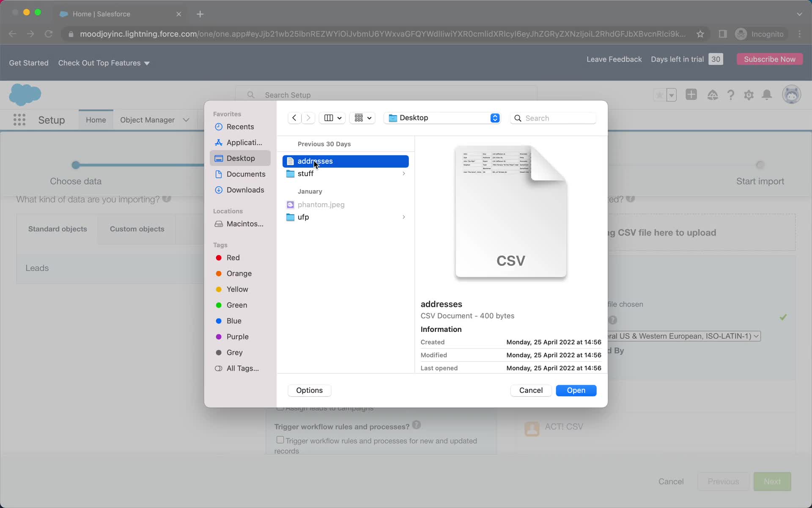
Task: Open the Trailhead guidance icon
Action: tap(713, 95)
